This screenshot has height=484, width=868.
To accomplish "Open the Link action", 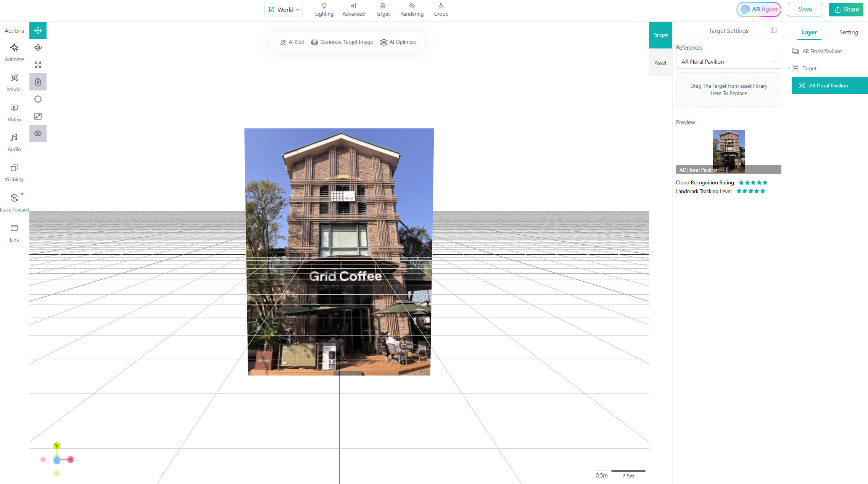I will 14,233.
